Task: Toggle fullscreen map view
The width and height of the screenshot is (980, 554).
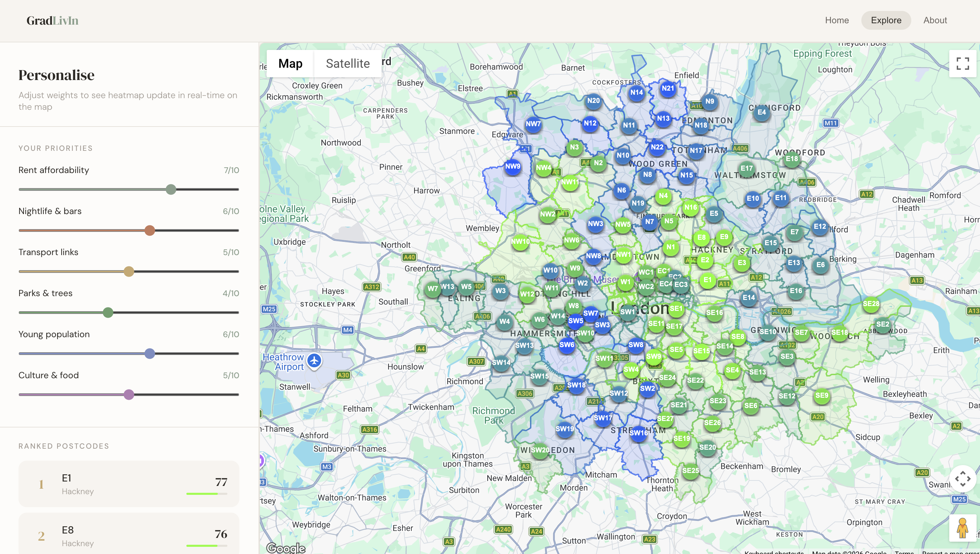Action: click(x=962, y=64)
